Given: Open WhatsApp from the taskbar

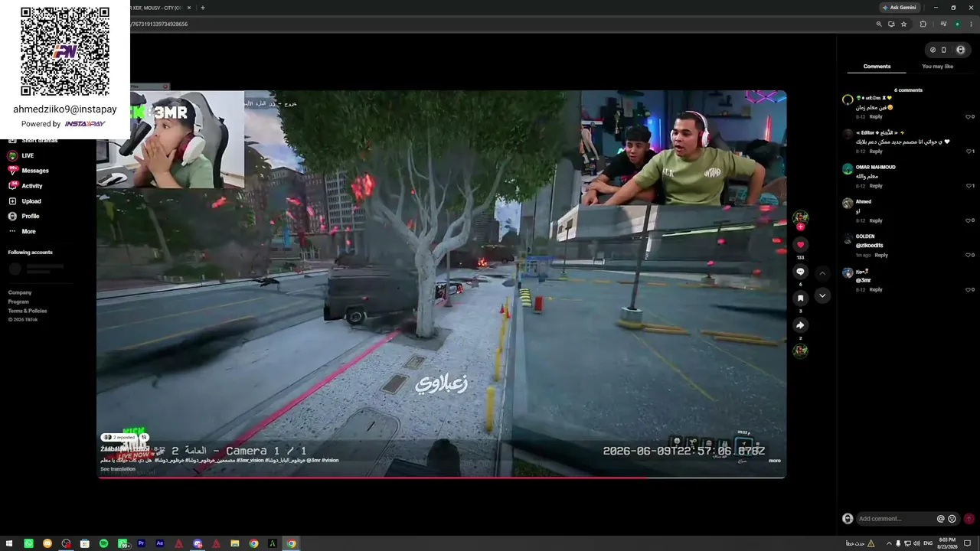Looking at the screenshot, I should [x=28, y=543].
